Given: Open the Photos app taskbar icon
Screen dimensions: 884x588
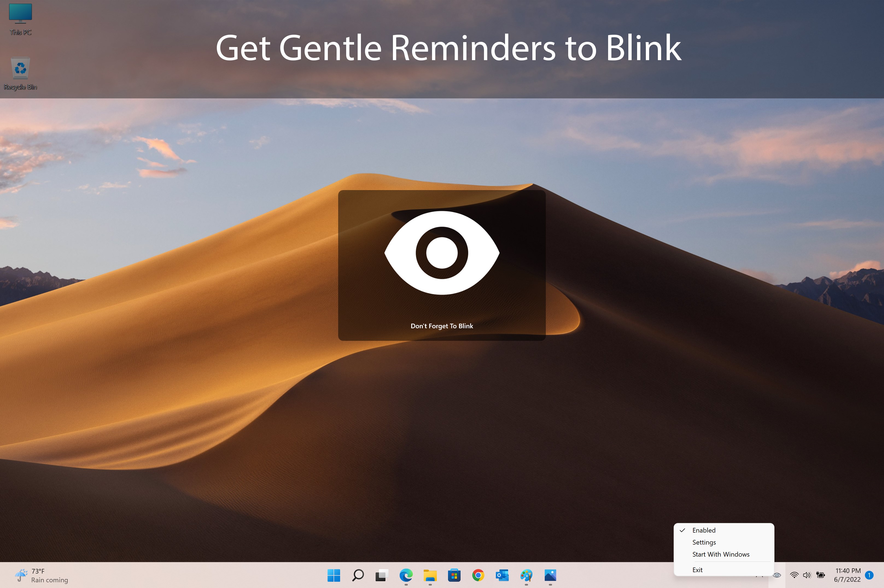Looking at the screenshot, I should tap(550, 575).
